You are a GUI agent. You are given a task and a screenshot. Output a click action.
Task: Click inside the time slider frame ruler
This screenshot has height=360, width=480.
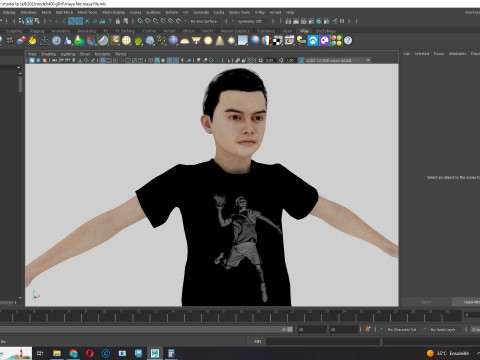[x=230, y=315]
